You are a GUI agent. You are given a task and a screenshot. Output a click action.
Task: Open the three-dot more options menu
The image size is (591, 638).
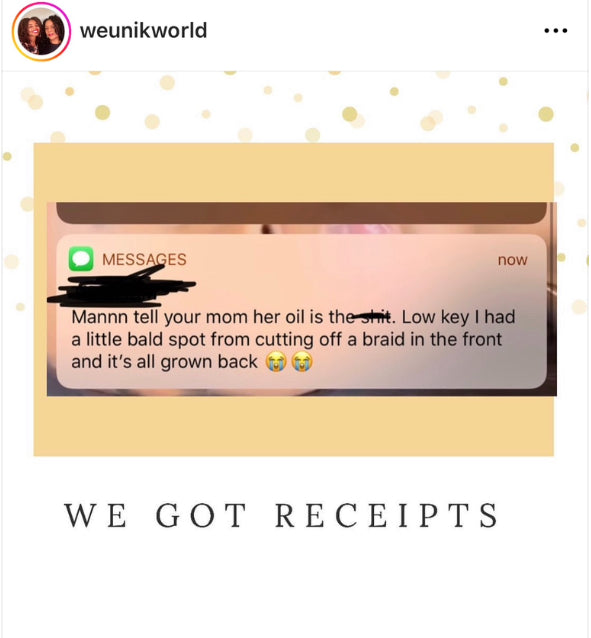point(556,31)
